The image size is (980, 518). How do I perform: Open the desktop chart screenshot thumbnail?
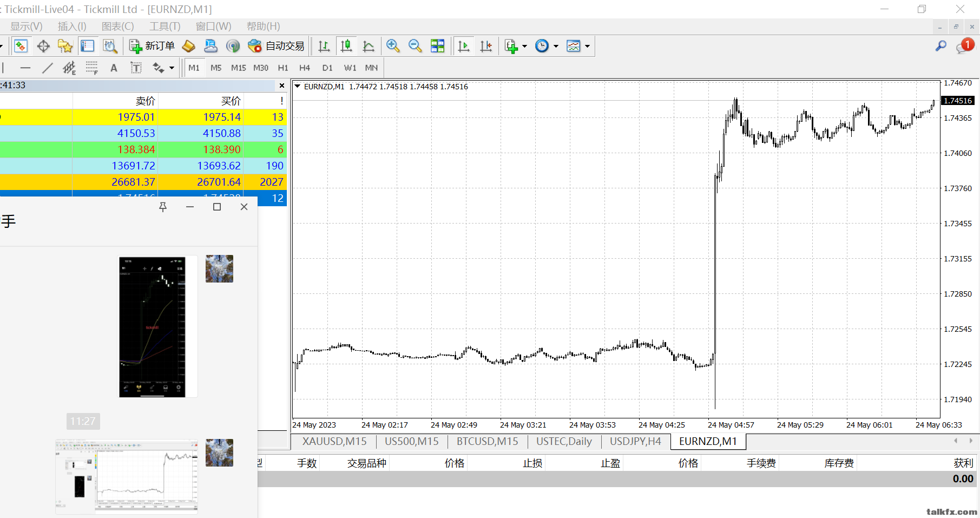pos(127,476)
